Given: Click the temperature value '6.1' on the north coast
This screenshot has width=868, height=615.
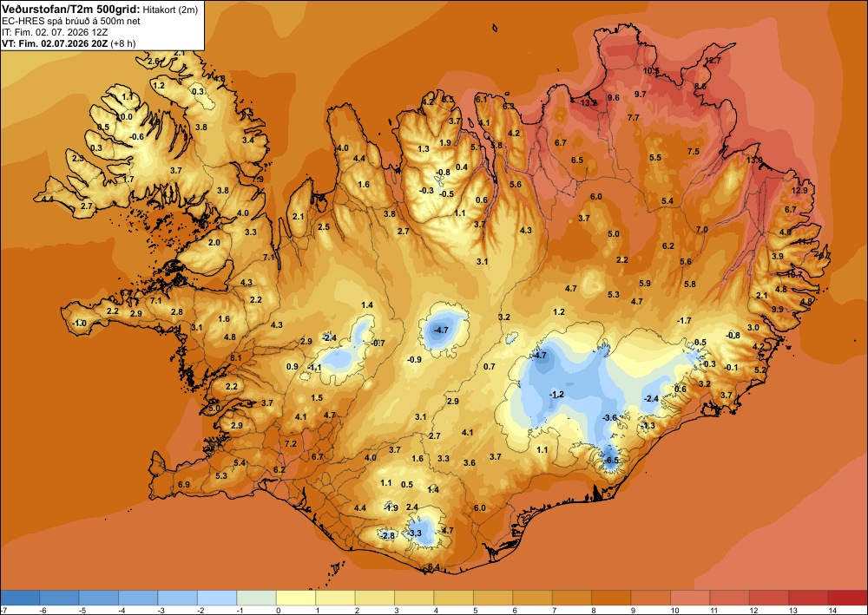Looking at the screenshot, I should click(x=482, y=99).
